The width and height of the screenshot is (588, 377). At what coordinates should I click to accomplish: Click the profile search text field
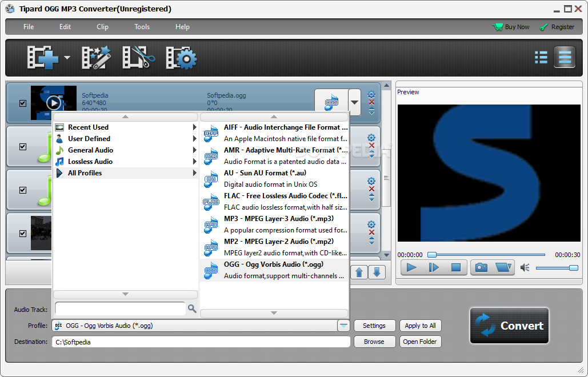[120, 309]
